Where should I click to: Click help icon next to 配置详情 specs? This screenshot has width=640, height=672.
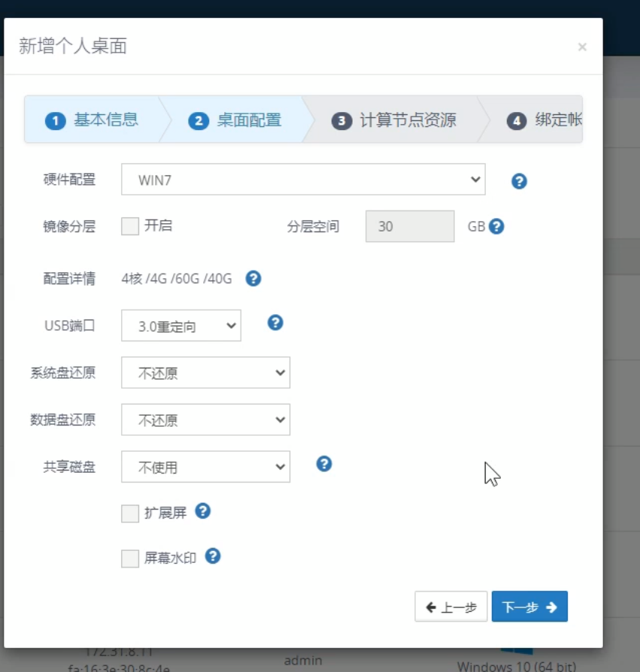[x=253, y=279]
